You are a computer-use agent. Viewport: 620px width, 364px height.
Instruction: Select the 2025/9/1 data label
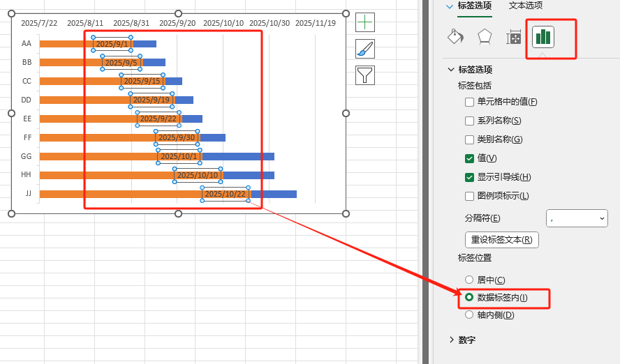point(112,44)
